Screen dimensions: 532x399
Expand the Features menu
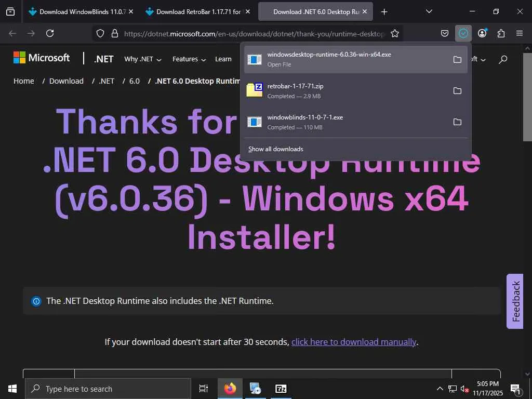pyautogui.click(x=189, y=59)
